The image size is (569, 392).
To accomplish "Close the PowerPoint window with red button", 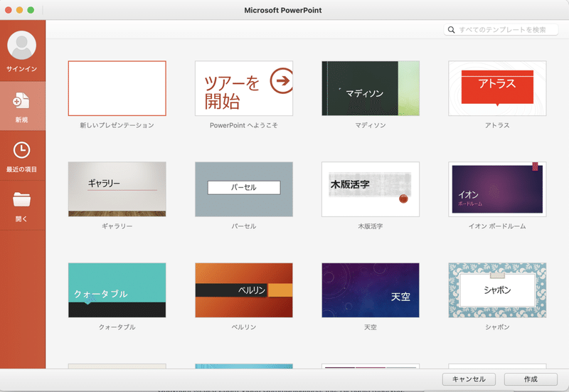I will pyautogui.click(x=9, y=10).
